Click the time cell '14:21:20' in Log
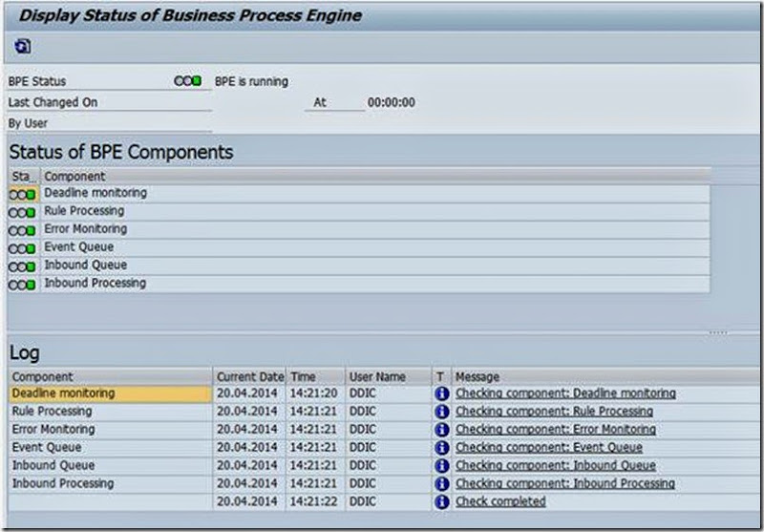Screen dimensions: 764x532 (314, 394)
